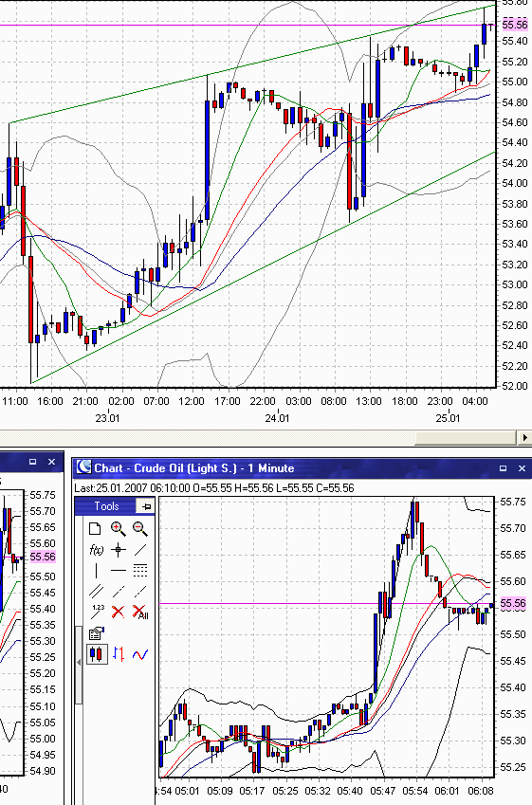Viewport: 532px width, 805px height.
Task: Click the zoom out magnifier tool
Action: coord(139,528)
